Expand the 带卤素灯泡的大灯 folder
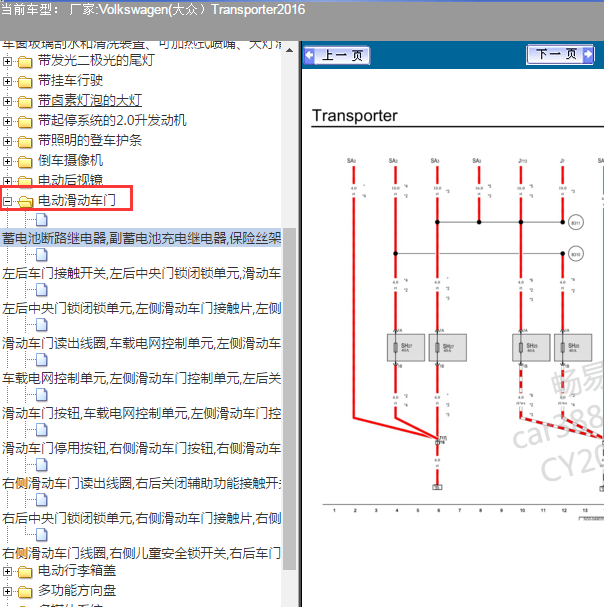 [x=7, y=101]
